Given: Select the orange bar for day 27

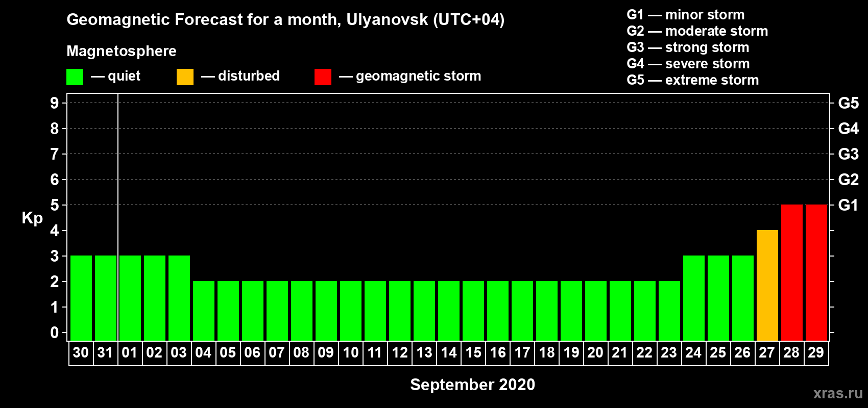Looking at the screenshot, I should pyautogui.click(x=767, y=285).
